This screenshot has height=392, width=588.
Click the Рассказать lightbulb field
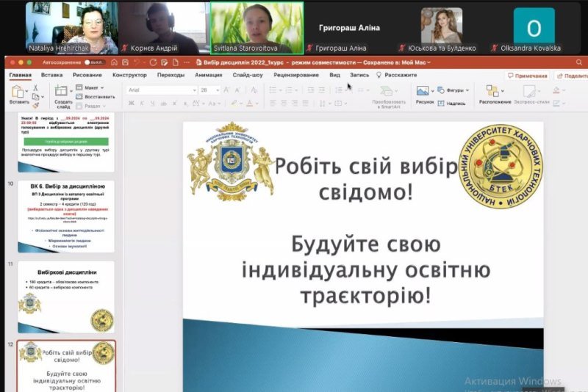[x=397, y=75]
